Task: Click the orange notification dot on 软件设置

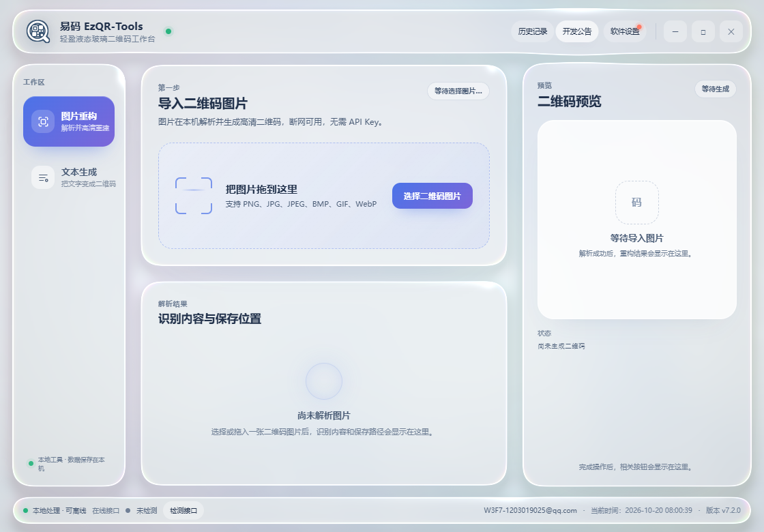Action: [x=639, y=27]
